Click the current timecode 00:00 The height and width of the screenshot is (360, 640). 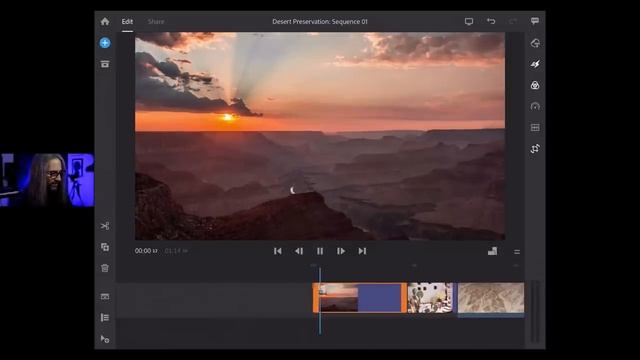(x=146, y=251)
